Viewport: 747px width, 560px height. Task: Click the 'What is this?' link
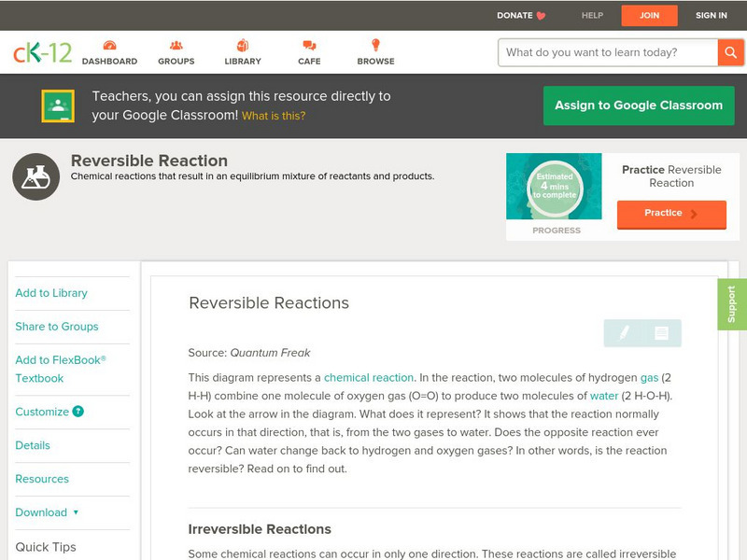[x=274, y=116]
